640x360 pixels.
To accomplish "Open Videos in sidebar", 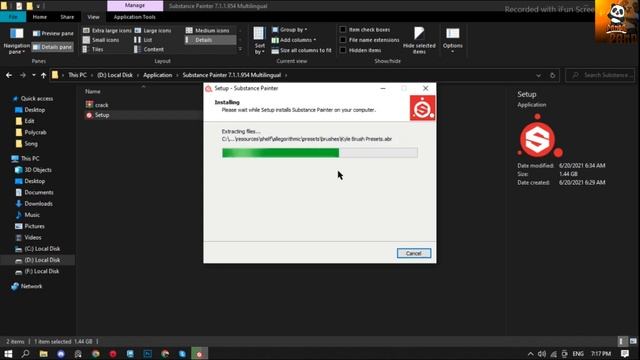I will pyautogui.click(x=33, y=238).
